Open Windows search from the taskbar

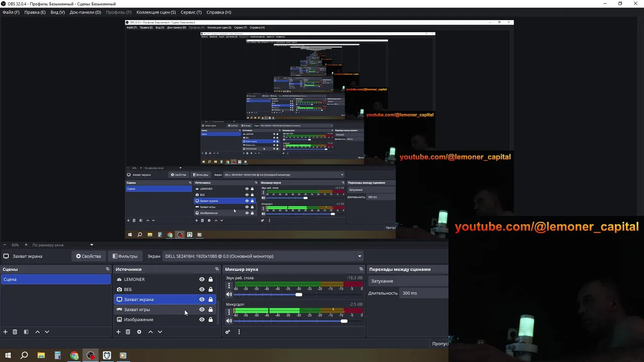pyautogui.click(x=24, y=355)
